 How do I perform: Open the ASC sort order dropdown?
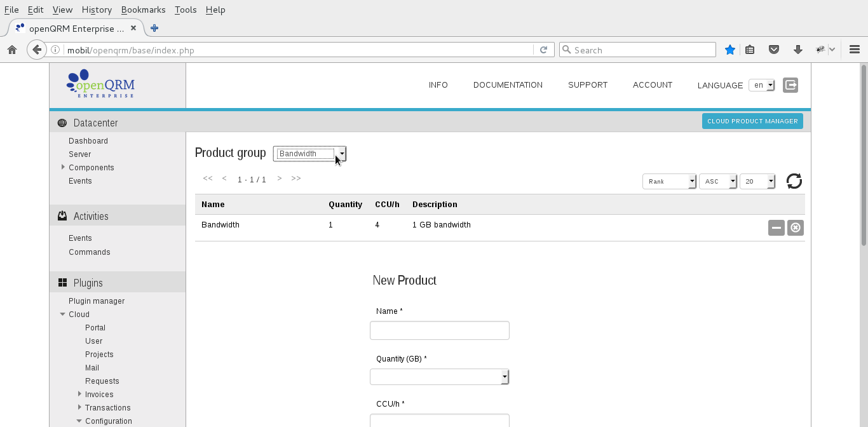click(718, 181)
